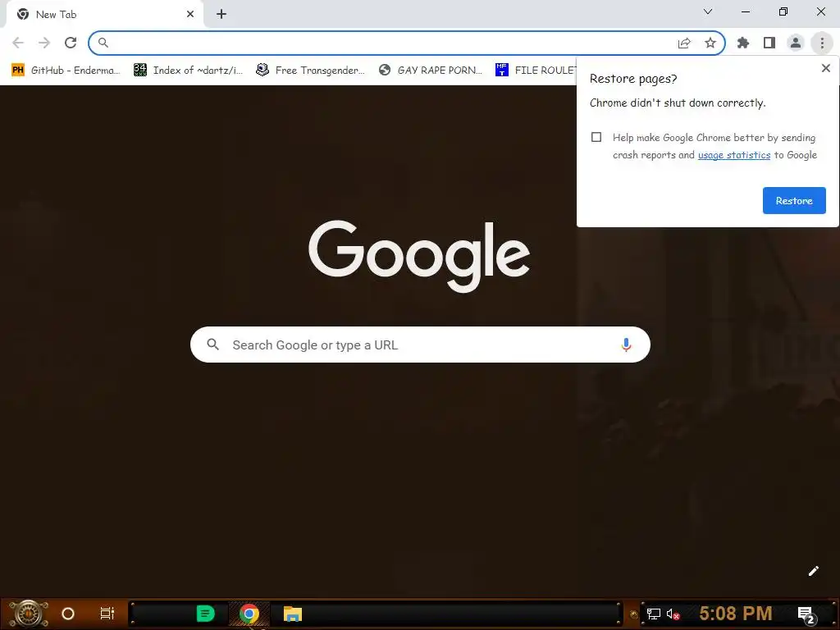This screenshot has width=840, height=630.
Task: Start voice search with microphone icon
Action: click(x=626, y=345)
